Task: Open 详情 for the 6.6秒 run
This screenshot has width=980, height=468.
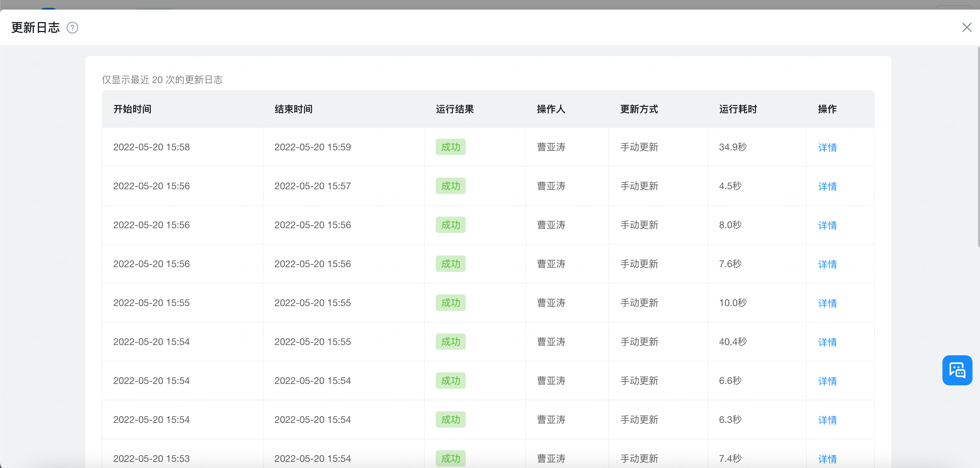Action: pos(827,381)
